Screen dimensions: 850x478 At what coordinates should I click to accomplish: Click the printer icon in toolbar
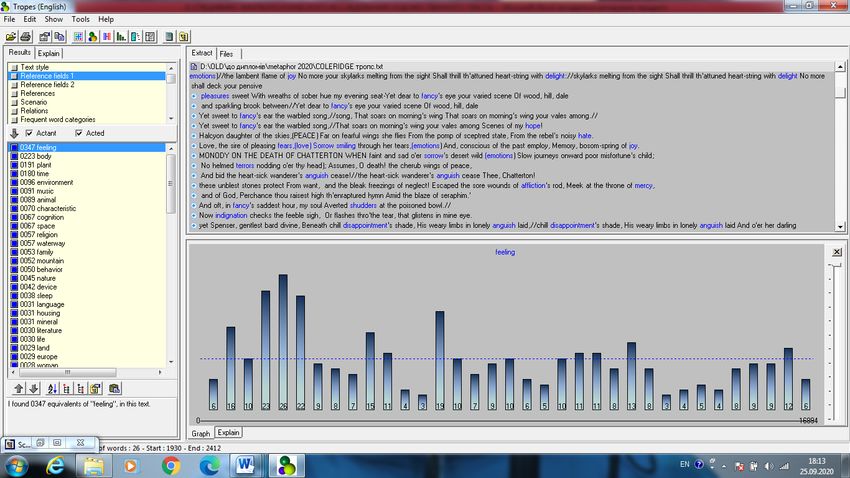click(x=25, y=37)
